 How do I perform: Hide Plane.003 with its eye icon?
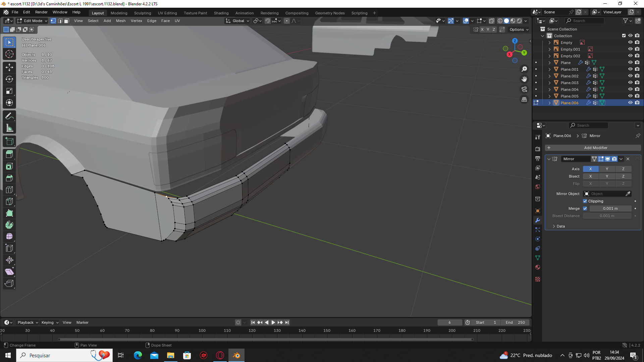(x=630, y=82)
